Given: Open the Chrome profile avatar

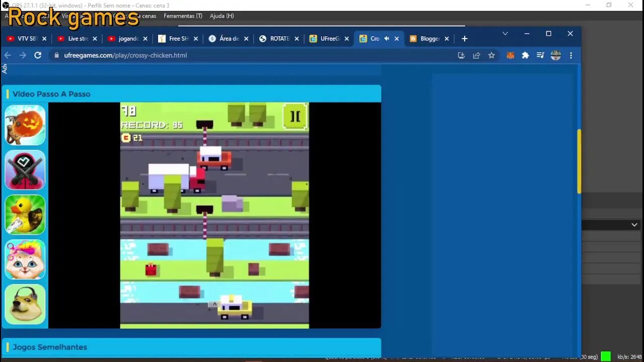Looking at the screenshot, I should pyautogui.click(x=555, y=55).
